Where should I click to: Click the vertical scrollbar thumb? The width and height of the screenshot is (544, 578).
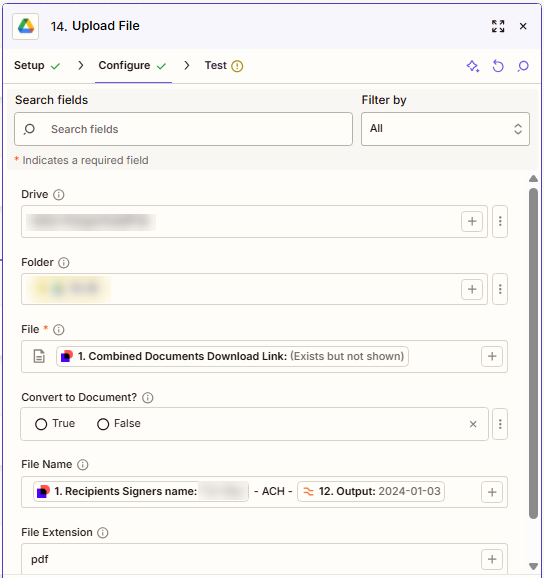[533, 354]
